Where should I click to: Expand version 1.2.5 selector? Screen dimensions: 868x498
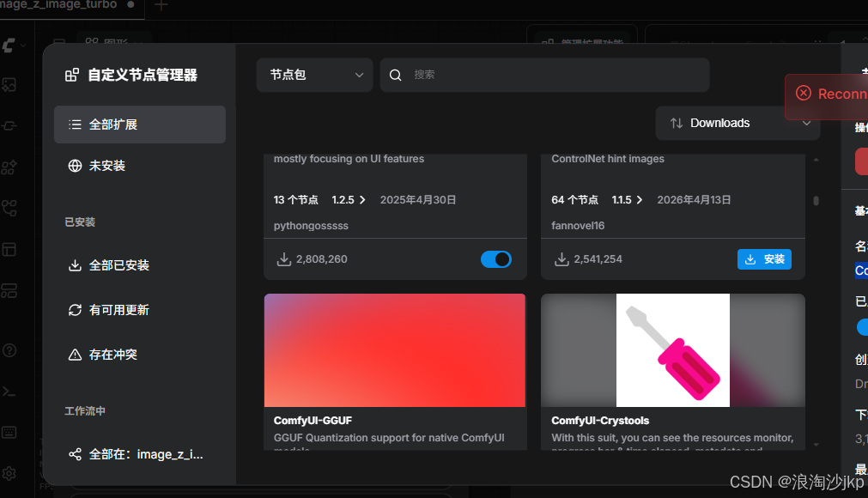pyautogui.click(x=349, y=200)
